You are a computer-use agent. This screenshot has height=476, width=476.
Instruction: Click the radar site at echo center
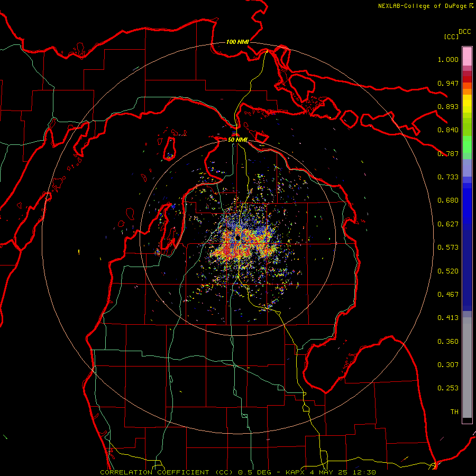click(237, 237)
